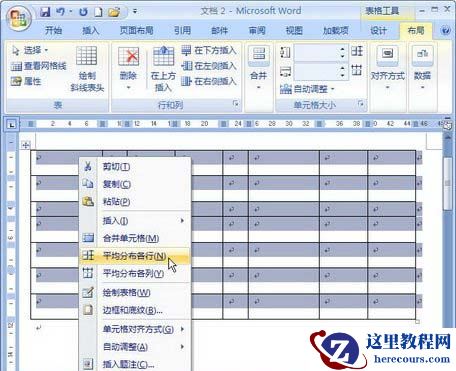The width and height of the screenshot is (456, 371).
Task: Expand quick access toolbar customize arrow
Action: pyautogui.click(x=135, y=12)
